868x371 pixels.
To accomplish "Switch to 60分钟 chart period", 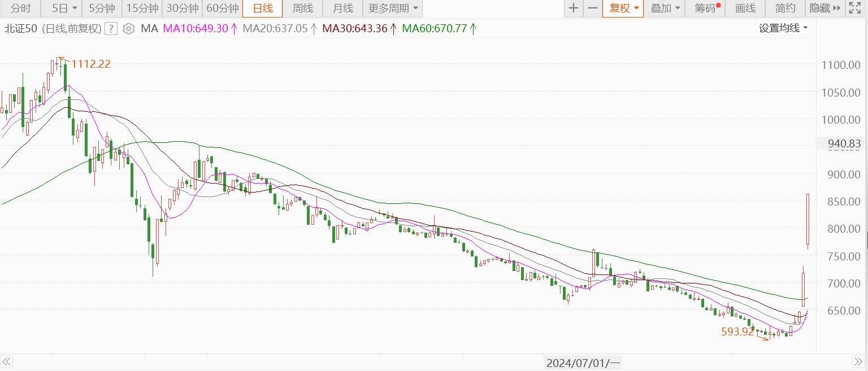I will (x=222, y=8).
